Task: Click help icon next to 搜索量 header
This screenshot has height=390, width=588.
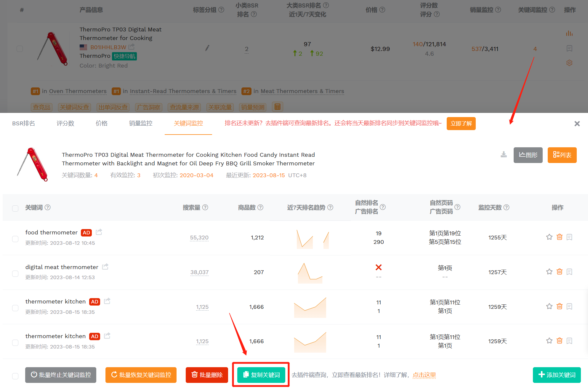Action: [205, 207]
